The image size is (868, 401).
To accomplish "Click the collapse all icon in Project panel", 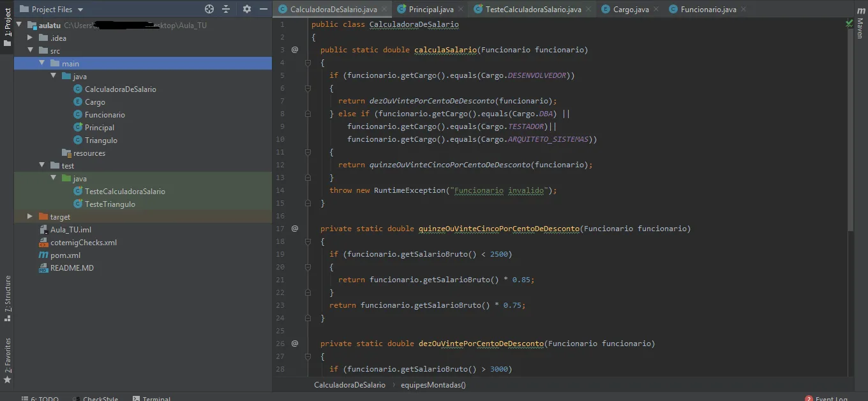I will coord(226,9).
